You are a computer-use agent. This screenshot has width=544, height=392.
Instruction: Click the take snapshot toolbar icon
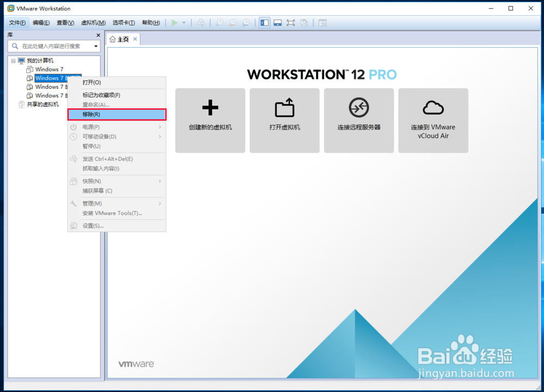(220, 23)
